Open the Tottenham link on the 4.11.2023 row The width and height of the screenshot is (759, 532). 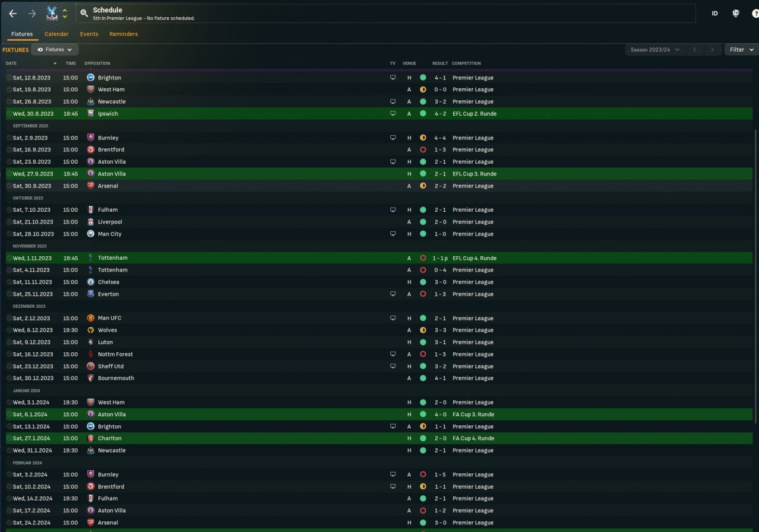pyautogui.click(x=113, y=270)
